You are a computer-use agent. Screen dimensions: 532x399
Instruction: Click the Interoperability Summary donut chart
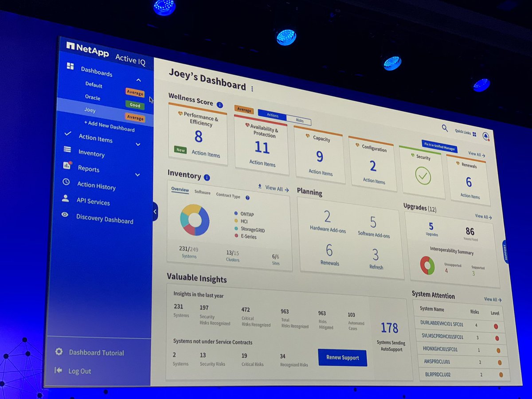(427, 265)
